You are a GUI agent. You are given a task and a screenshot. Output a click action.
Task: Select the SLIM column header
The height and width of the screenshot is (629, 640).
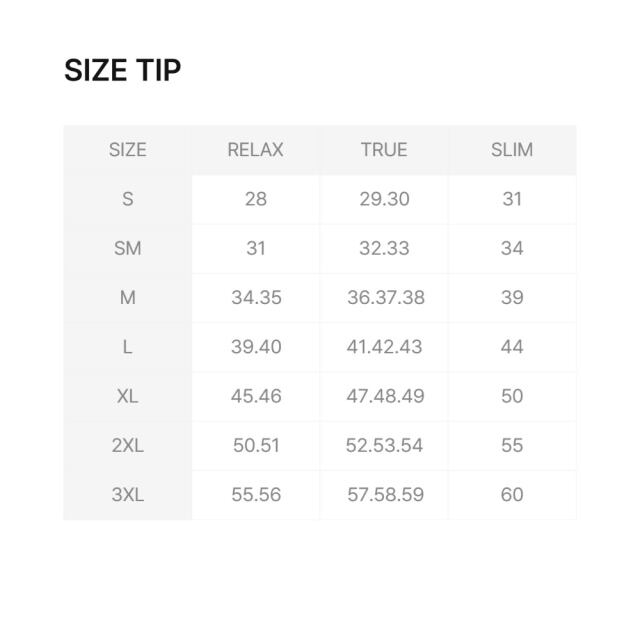pyautogui.click(x=512, y=150)
